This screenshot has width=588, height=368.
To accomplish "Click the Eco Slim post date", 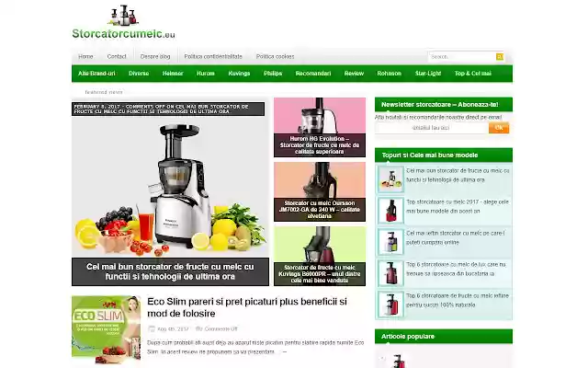I will coord(173,329).
